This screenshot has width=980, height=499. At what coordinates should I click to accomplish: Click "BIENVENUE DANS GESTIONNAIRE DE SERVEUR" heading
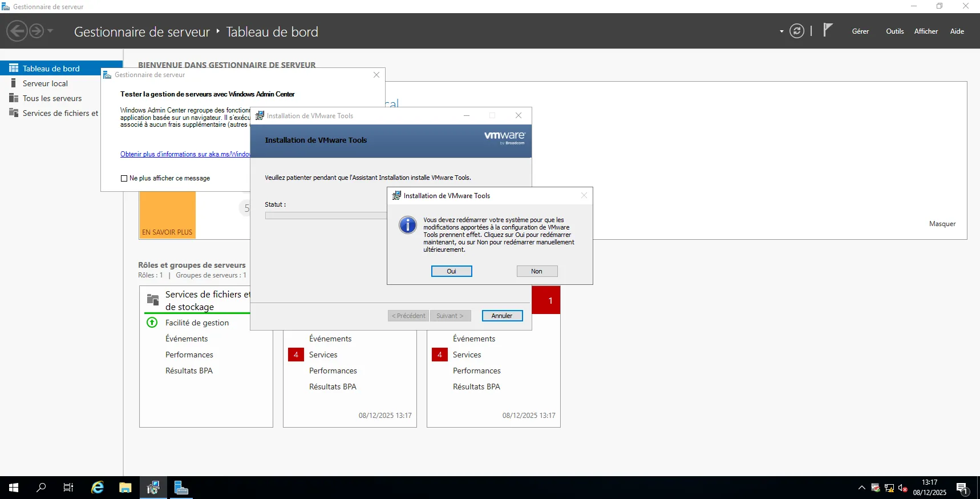pyautogui.click(x=227, y=65)
